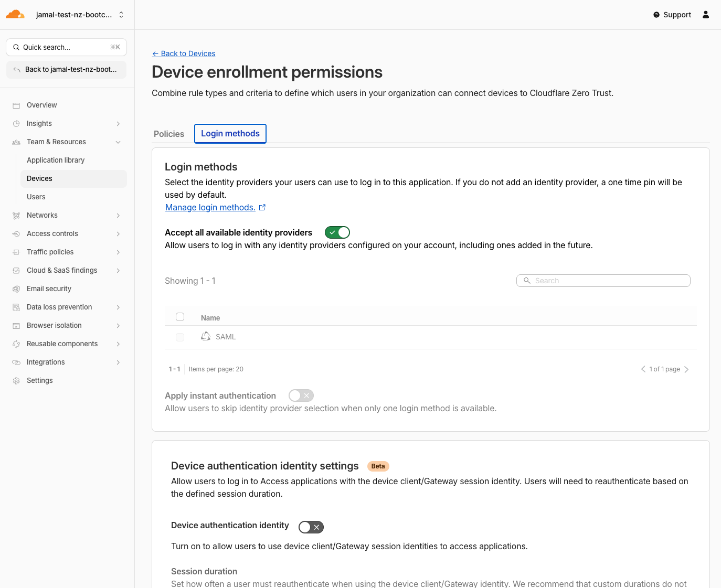Go to the next page arrow

pos(686,369)
